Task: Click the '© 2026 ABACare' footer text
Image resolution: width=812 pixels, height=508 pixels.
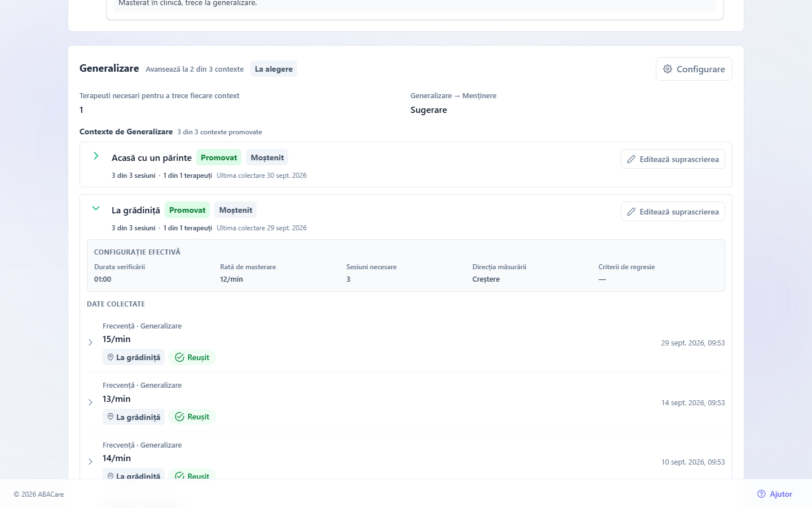Action: click(39, 494)
